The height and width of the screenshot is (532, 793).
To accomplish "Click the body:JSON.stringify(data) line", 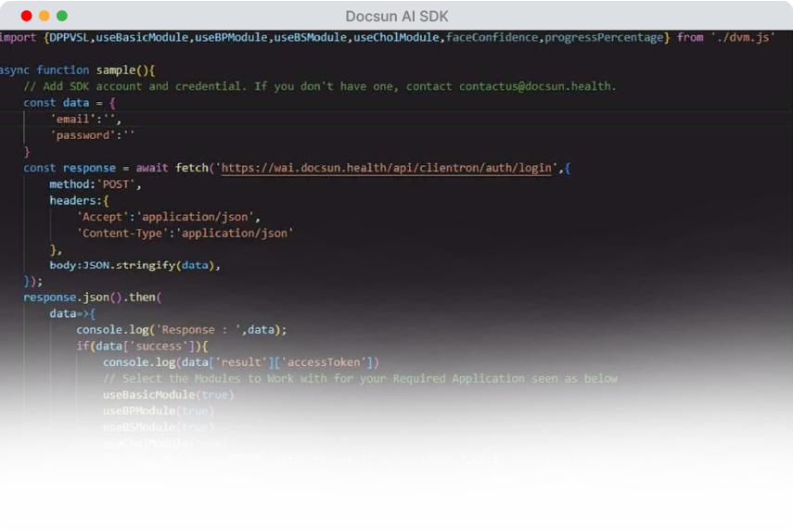I will point(134,265).
